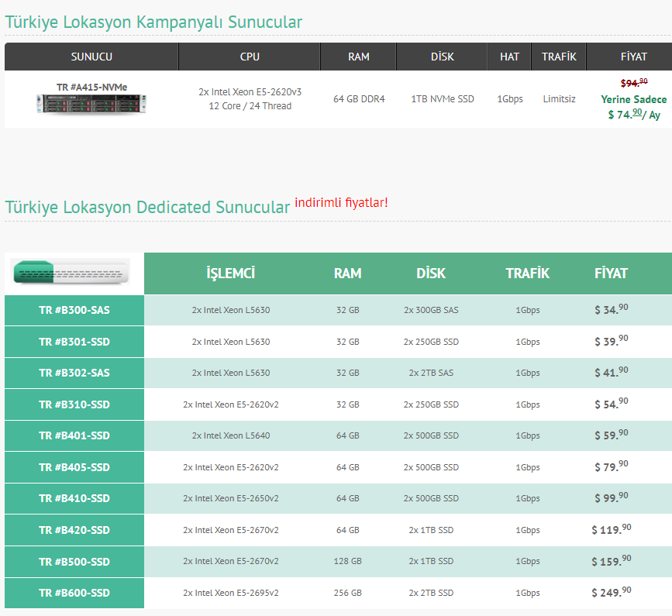Click the SUNUCU column header
Screen dimensions: 672x616
point(91,57)
